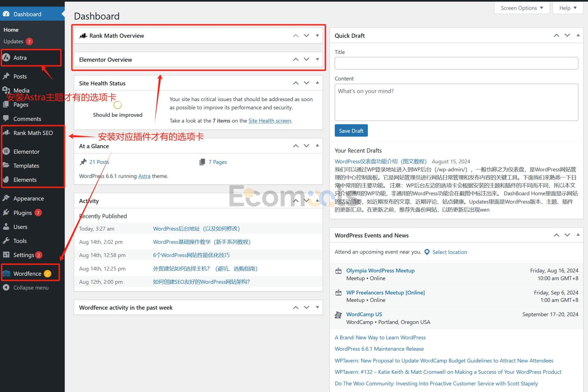Screen dimensions: 588x392
Task: Open A Brand-New Way to Learn WordPress
Action: (x=380, y=337)
